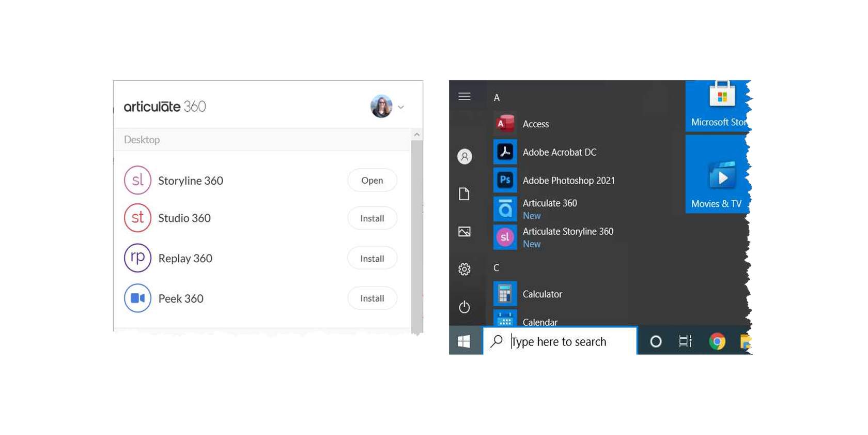Image resolution: width=868 pixels, height=435 pixels.
Task: Open Google Chrome from taskbar
Action: [717, 341]
